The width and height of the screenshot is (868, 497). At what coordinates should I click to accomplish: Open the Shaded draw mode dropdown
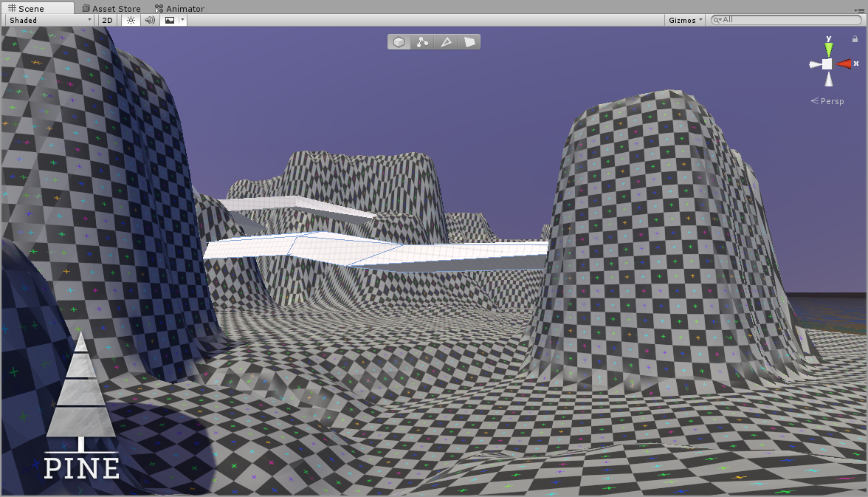[50, 20]
